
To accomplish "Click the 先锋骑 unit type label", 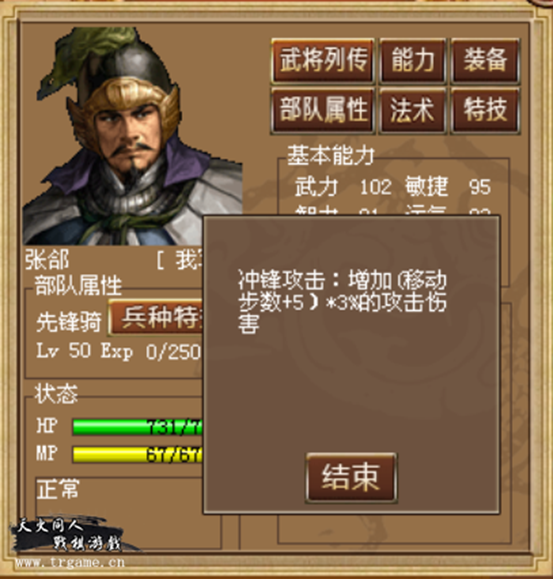I will [69, 322].
